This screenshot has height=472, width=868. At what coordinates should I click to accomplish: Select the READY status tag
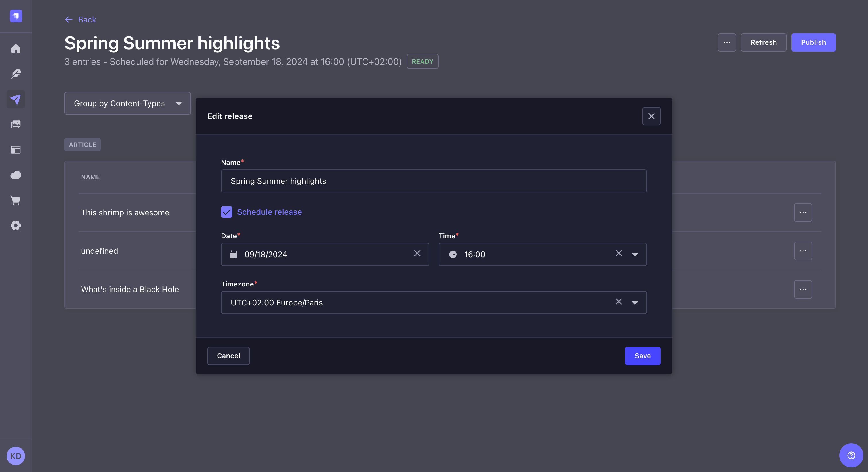pyautogui.click(x=422, y=61)
